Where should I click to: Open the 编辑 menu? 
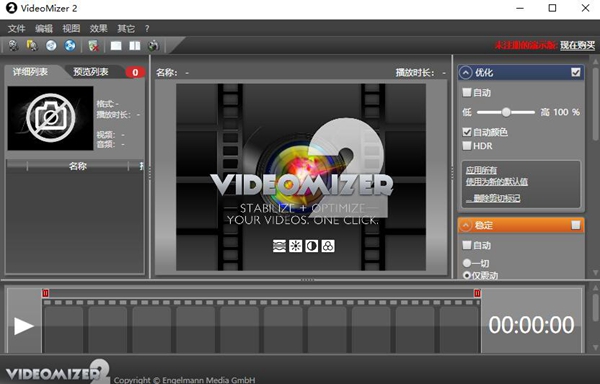point(44,29)
